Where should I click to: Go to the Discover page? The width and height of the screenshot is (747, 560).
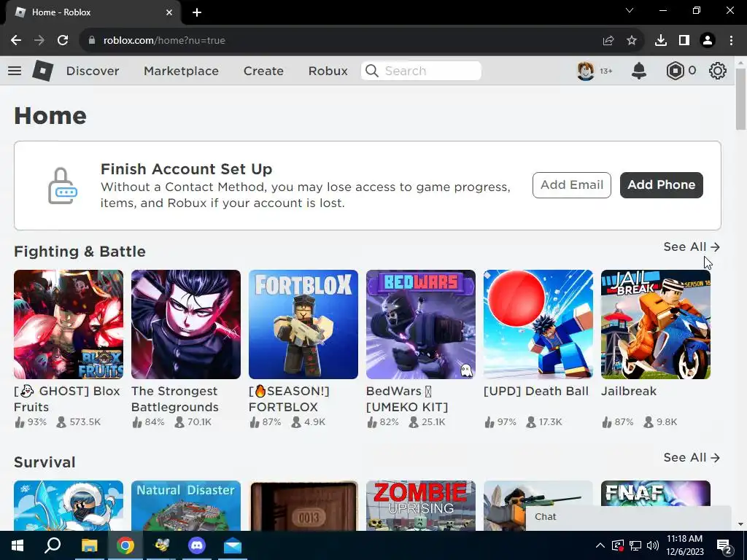[x=93, y=71]
